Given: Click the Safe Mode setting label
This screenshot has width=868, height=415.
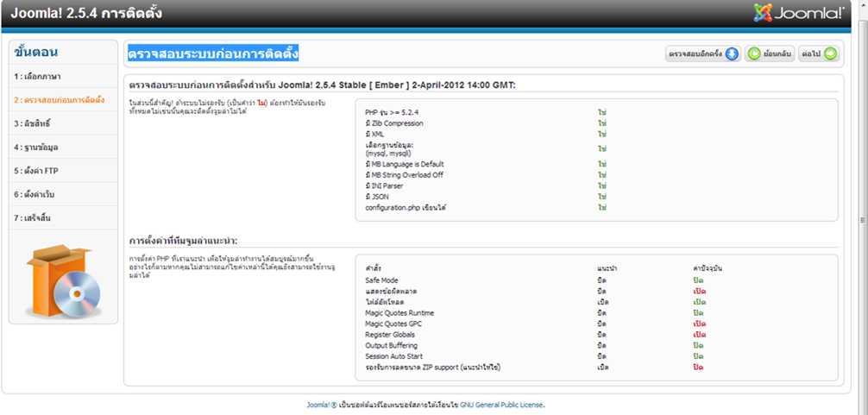Looking at the screenshot, I should (381, 280).
